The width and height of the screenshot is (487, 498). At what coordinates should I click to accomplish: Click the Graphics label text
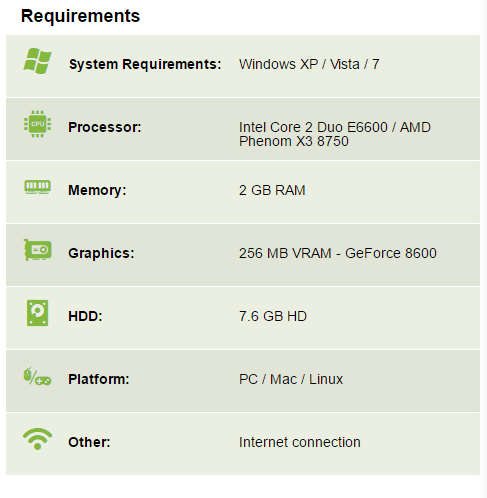pyautogui.click(x=101, y=253)
